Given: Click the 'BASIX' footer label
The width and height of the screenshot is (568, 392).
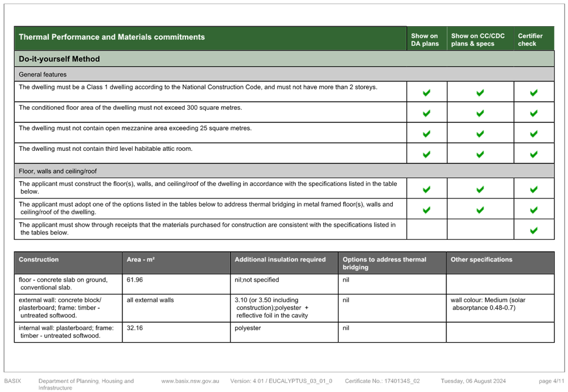Looking at the screenshot, I should (x=12, y=381).
